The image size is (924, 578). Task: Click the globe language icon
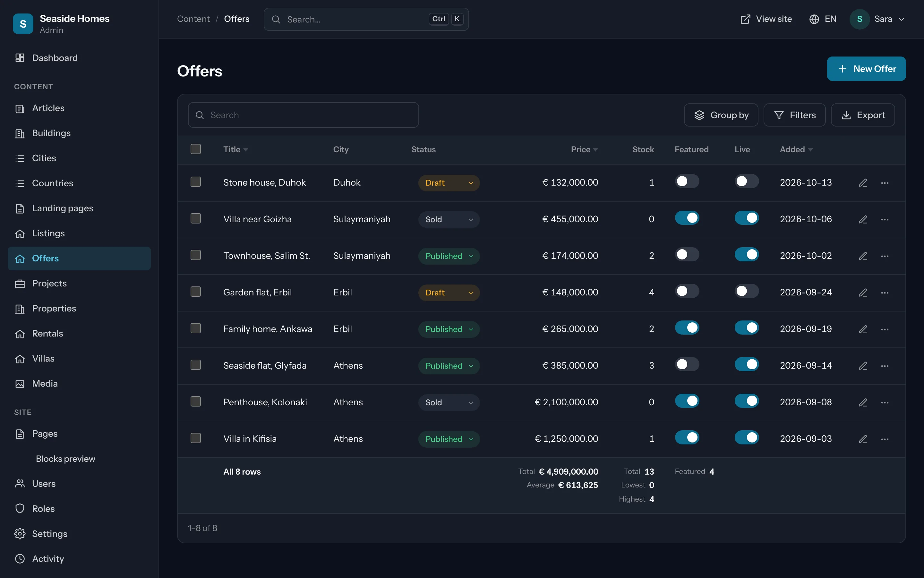(814, 19)
